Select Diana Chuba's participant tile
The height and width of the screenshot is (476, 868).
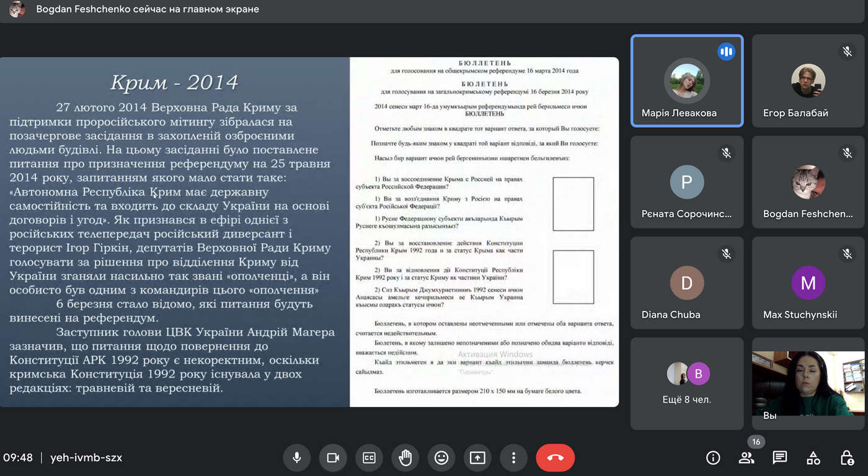coord(687,282)
